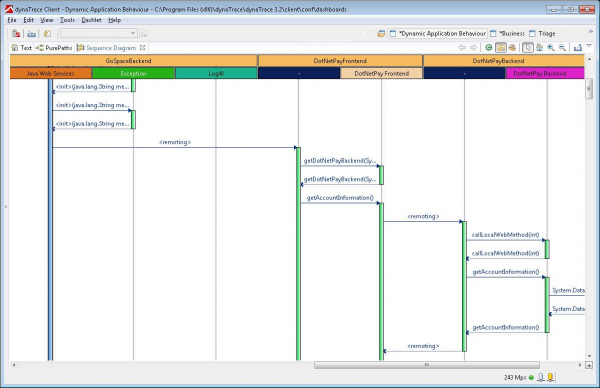This screenshot has width=600, height=388.
Task: Click the green refresh icon
Action: point(489,47)
